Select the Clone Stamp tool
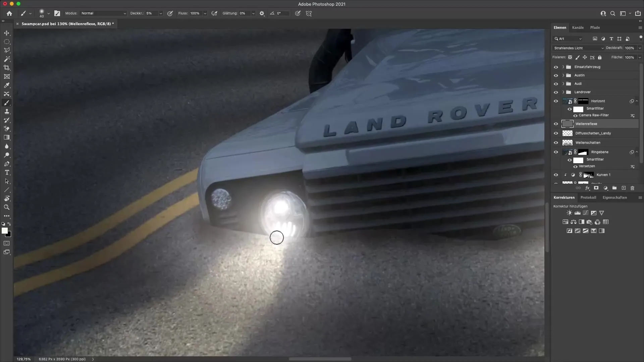 (7, 112)
